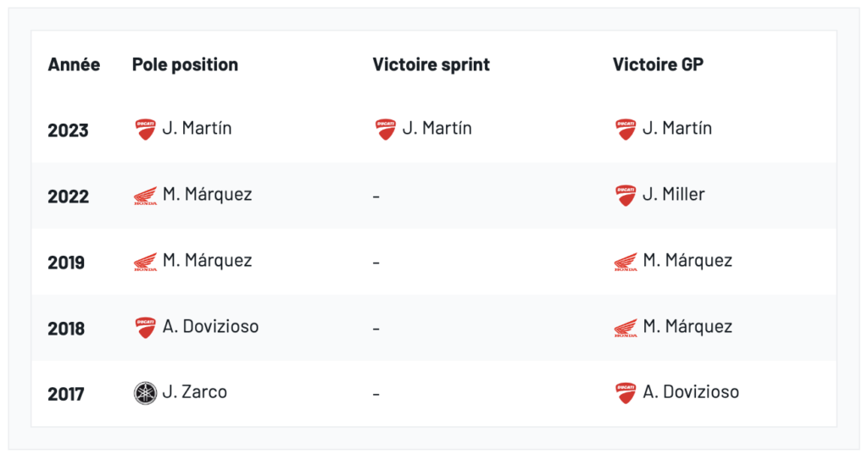Viewport: 868px width, 460px height.
Task: Click the Honda logo in 2018 GP victory
Action: click(626, 328)
